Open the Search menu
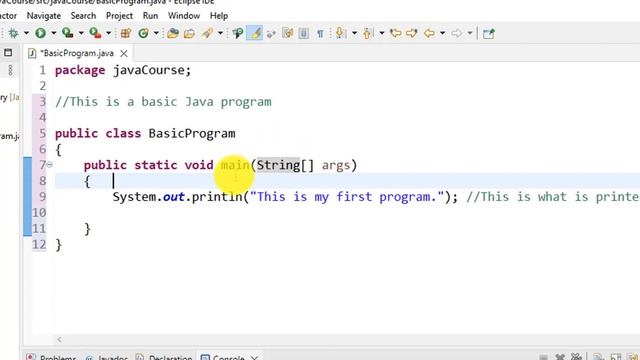Image resolution: width=640 pixels, height=360 pixels. (x=83, y=16)
